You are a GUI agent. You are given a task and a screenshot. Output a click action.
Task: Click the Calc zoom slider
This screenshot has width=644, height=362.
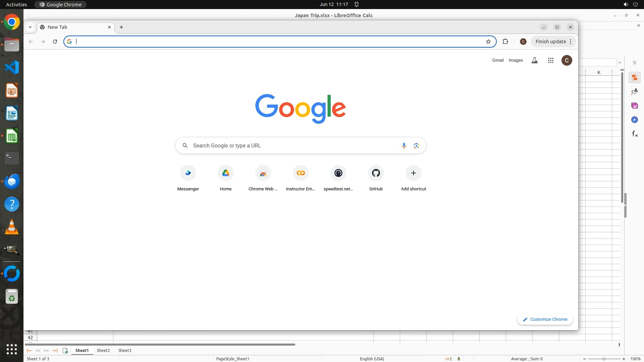pyautogui.click(x=604, y=359)
